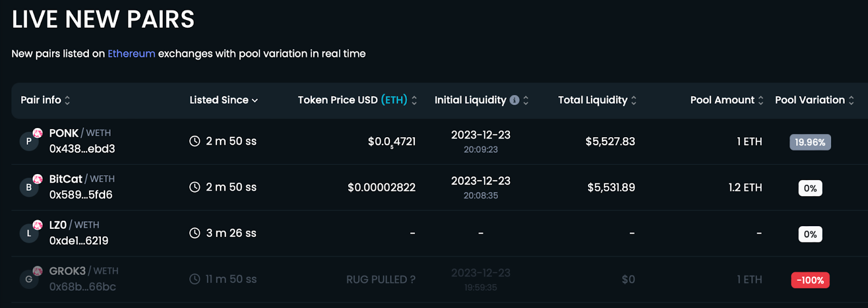This screenshot has height=308, width=868.
Task: Click the PONK token avatar icon
Action: click(29, 141)
